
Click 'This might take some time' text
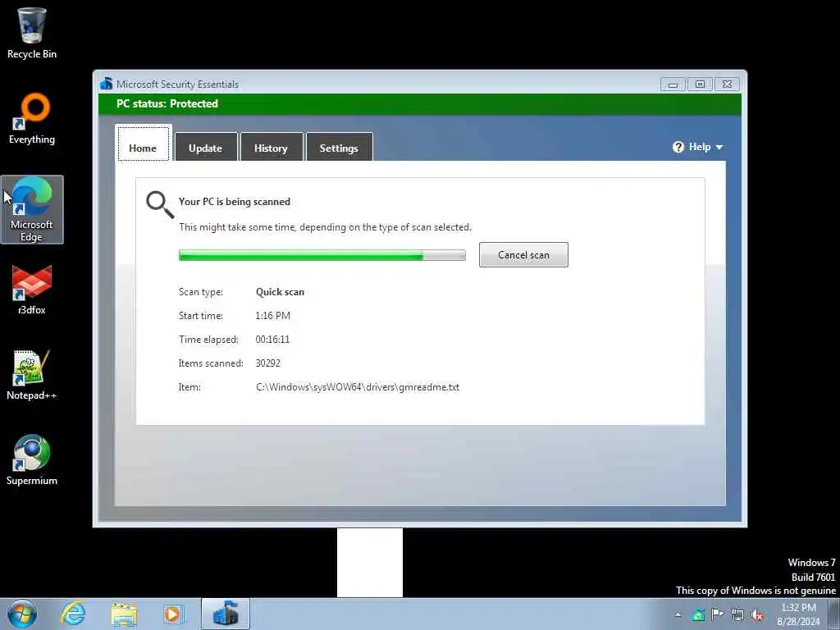[325, 227]
